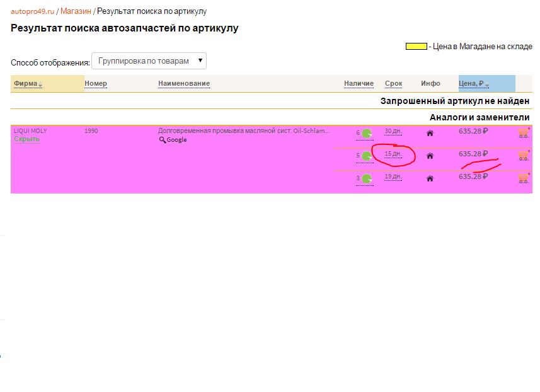Sort results by Цена column
This screenshot has height=392, width=540.
coord(473,84)
